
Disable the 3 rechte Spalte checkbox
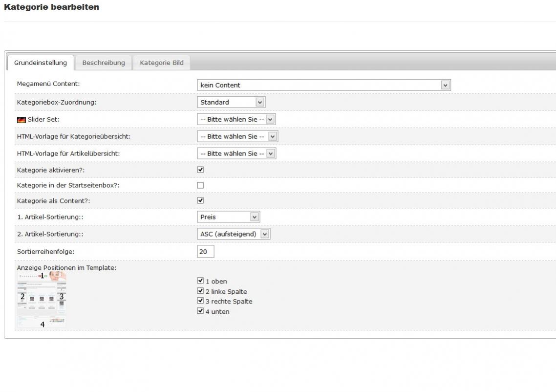(200, 301)
